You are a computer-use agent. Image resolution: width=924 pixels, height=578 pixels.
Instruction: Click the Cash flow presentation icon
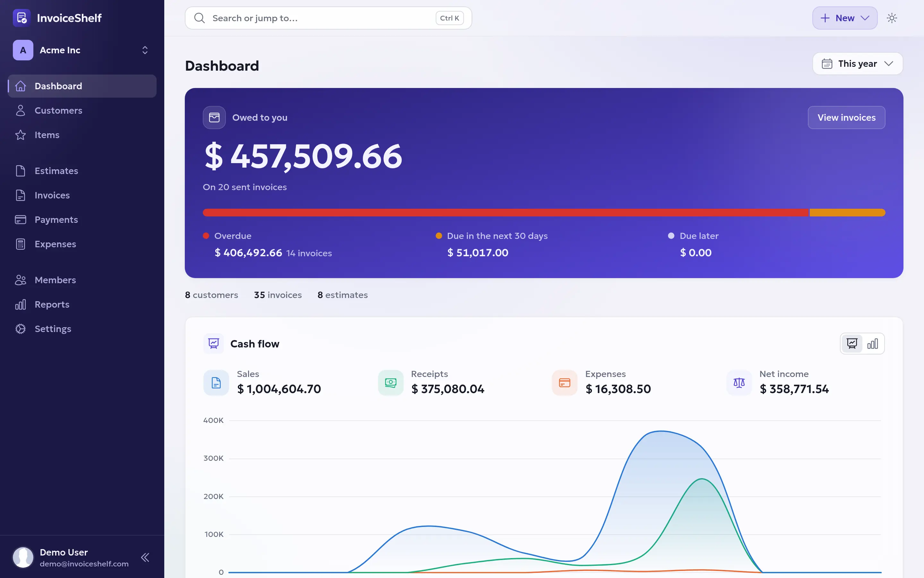pyautogui.click(x=214, y=344)
